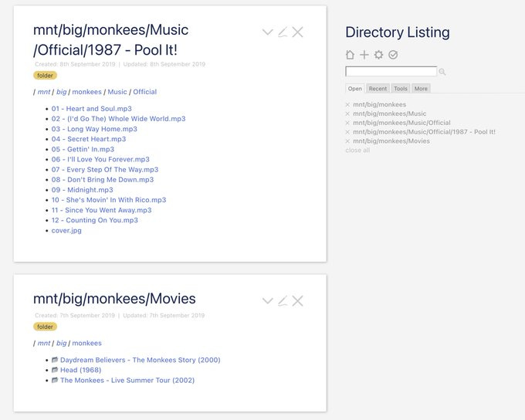Image resolution: width=525 pixels, height=420 pixels.
Task: Open 09 - Midnight.mp3
Action: [82, 190]
